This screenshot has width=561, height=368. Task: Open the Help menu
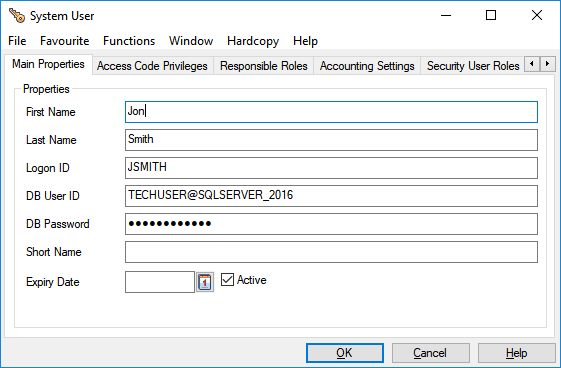tap(305, 41)
